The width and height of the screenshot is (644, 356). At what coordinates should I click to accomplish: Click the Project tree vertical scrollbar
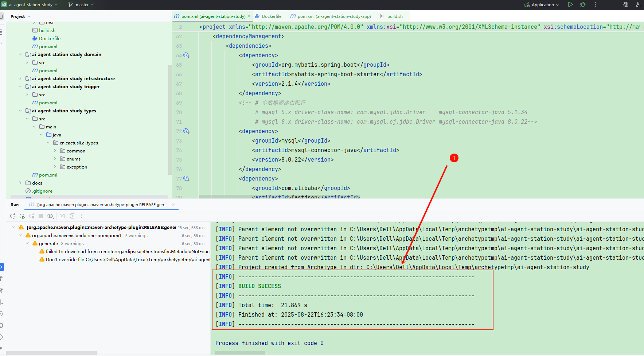click(170, 120)
